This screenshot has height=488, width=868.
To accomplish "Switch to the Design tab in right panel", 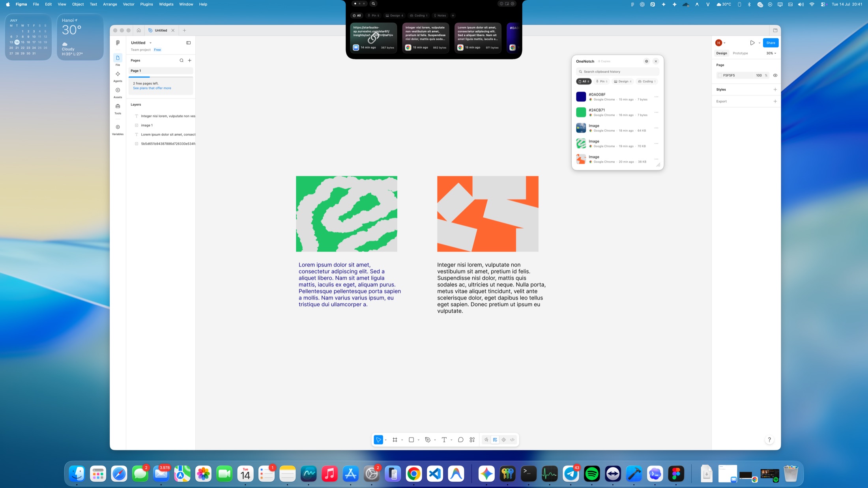I will point(722,53).
